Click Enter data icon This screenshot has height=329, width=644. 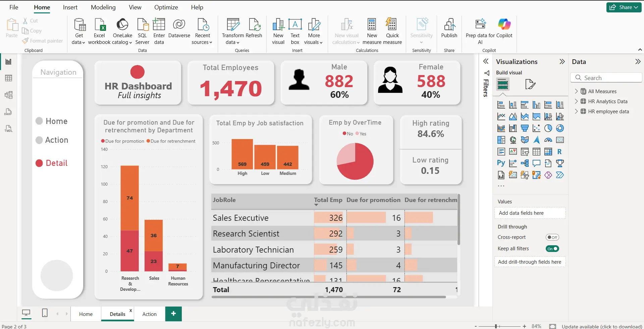pos(159,31)
